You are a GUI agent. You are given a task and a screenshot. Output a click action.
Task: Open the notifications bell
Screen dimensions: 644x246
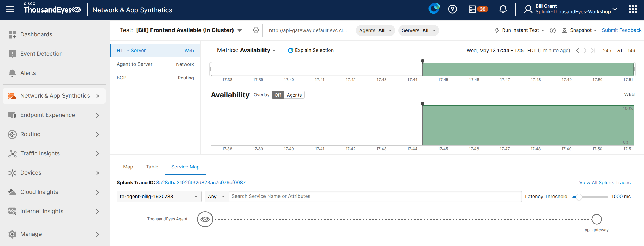tap(503, 9)
